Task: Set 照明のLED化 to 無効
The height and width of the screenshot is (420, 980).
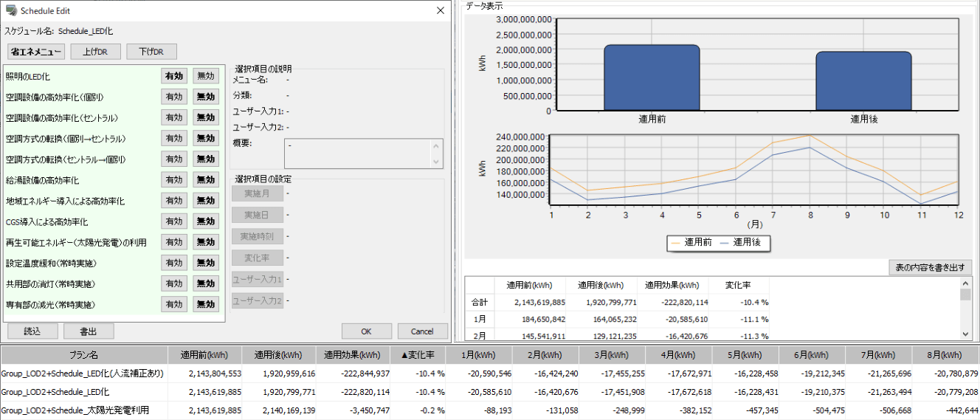Action: coord(205,76)
